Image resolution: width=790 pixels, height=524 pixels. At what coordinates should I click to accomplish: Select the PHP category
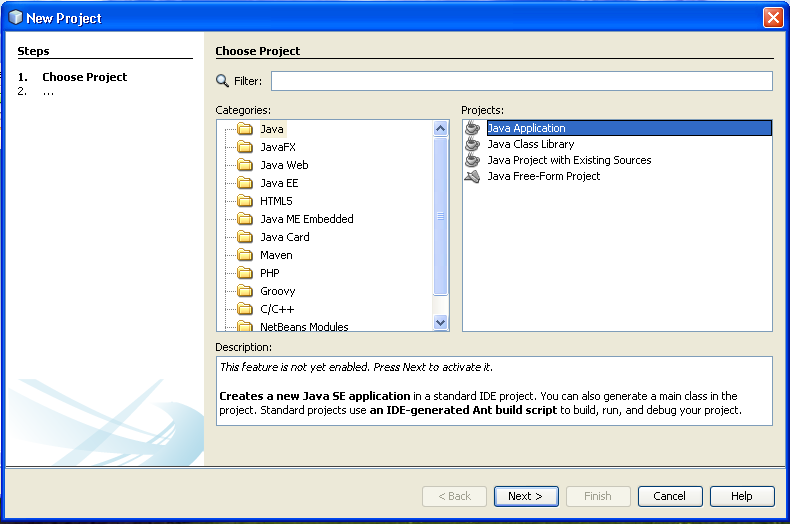point(270,273)
